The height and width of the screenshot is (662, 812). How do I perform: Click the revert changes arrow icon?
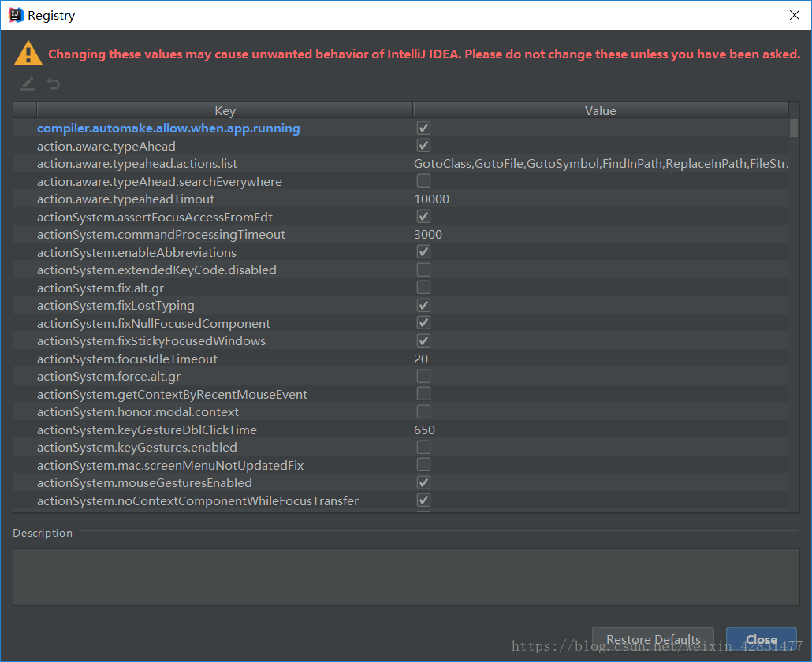[x=53, y=84]
